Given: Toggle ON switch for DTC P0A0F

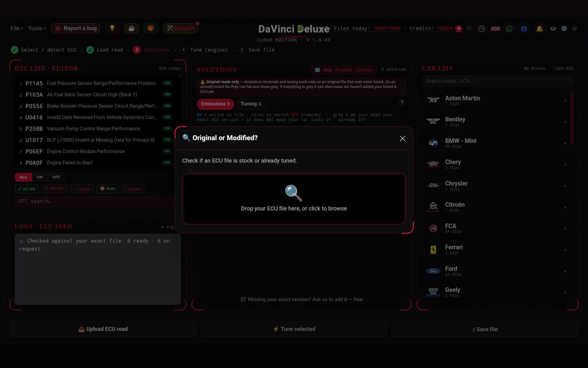Looking at the screenshot, I should pos(167,163).
